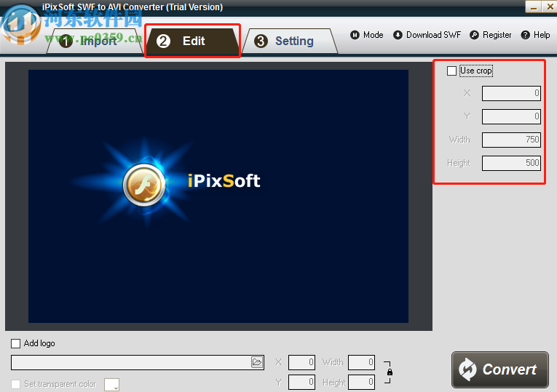Viewport: 557px width, 392px height.
Task: Toggle Set transparent color checkbox
Action: 15,384
